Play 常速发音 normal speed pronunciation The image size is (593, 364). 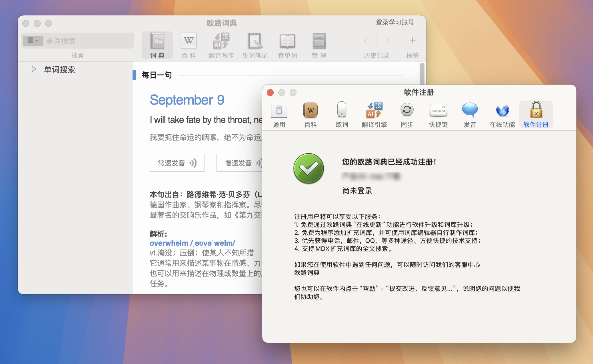point(177,163)
